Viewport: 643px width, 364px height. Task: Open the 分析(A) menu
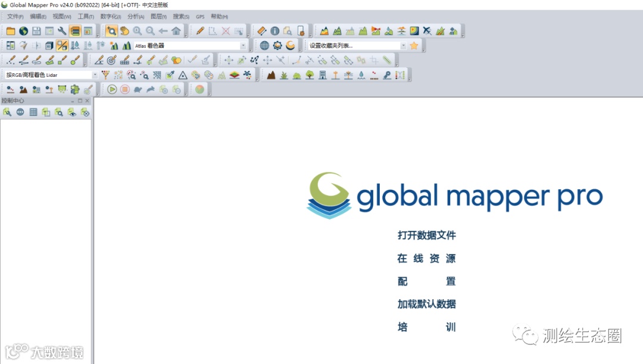click(x=135, y=17)
